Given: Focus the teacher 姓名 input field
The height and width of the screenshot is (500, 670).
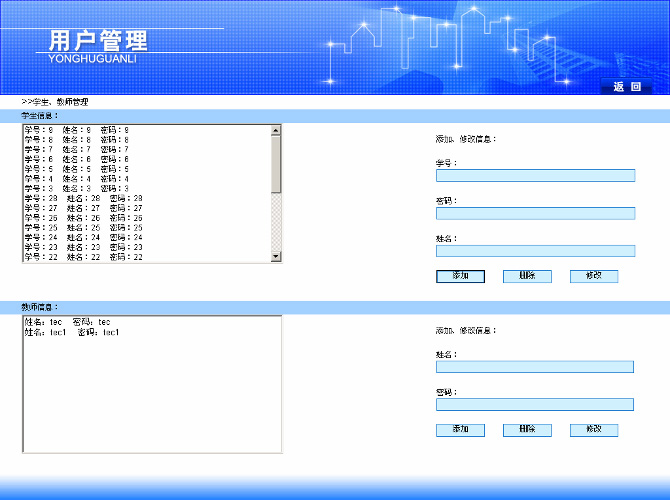Looking at the screenshot, I should coord(535,367).
